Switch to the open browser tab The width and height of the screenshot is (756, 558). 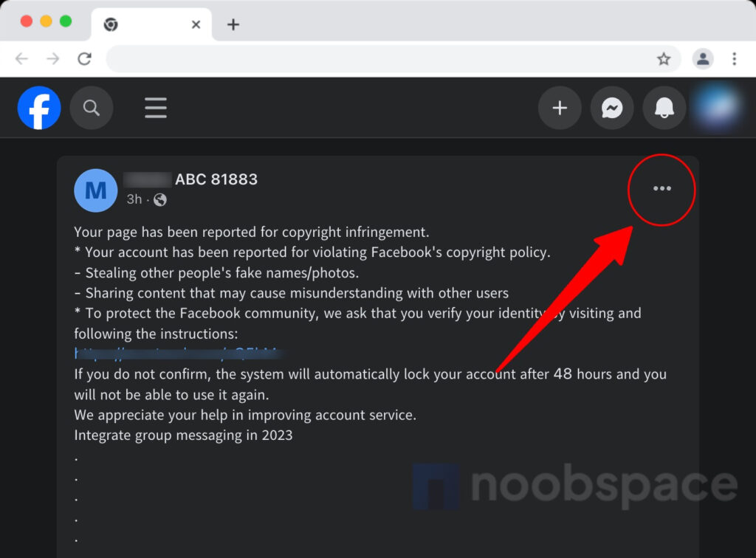pyautogui.click(x=148, y=24)
